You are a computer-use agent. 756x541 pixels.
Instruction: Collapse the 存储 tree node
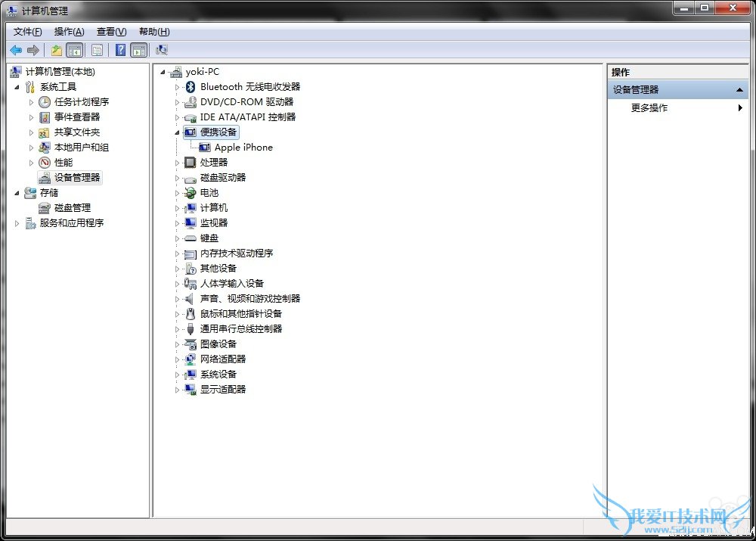click(x=17, y=193)
